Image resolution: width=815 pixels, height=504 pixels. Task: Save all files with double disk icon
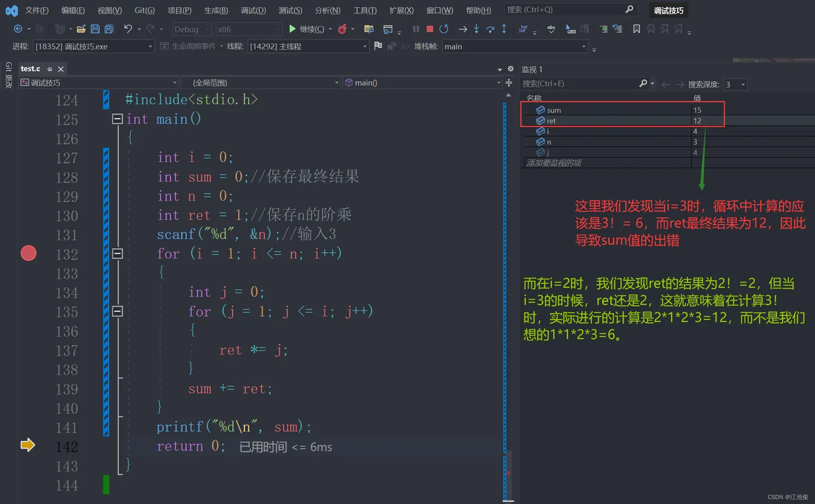point(108,29)
